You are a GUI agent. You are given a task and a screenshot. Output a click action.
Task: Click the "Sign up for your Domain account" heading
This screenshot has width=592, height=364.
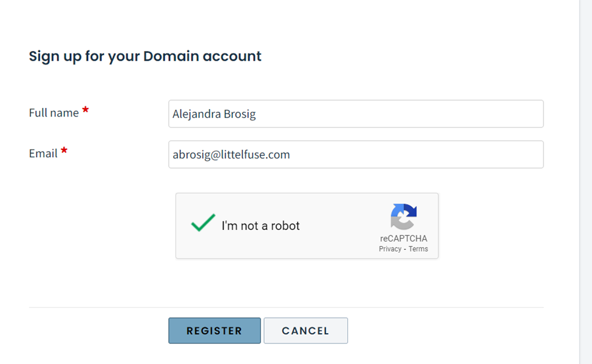coord(145,56)
